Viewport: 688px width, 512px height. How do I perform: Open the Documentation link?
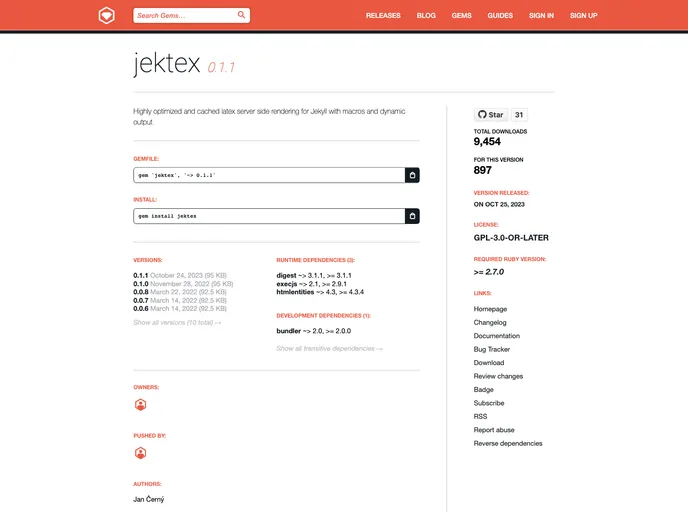pos(497,336)
